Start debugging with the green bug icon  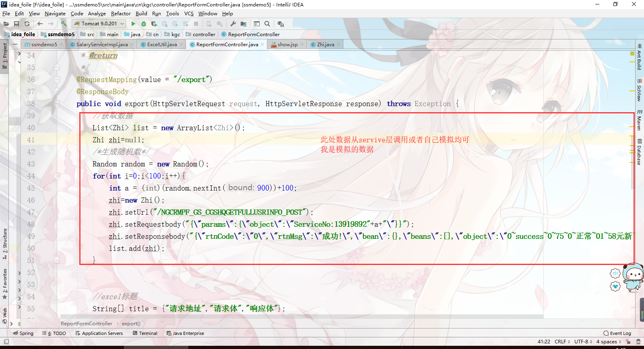144,24
